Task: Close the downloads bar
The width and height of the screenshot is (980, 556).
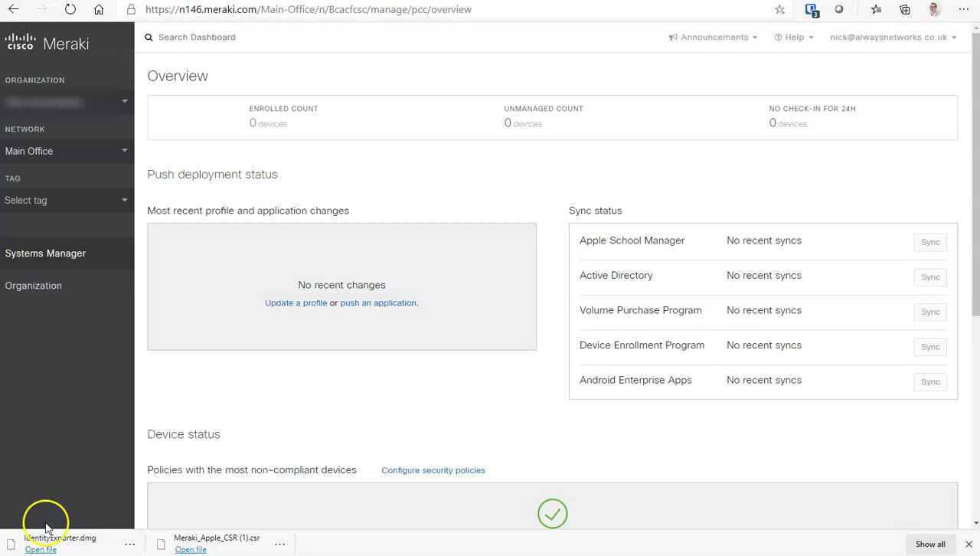Action: (x=969, y=544)
